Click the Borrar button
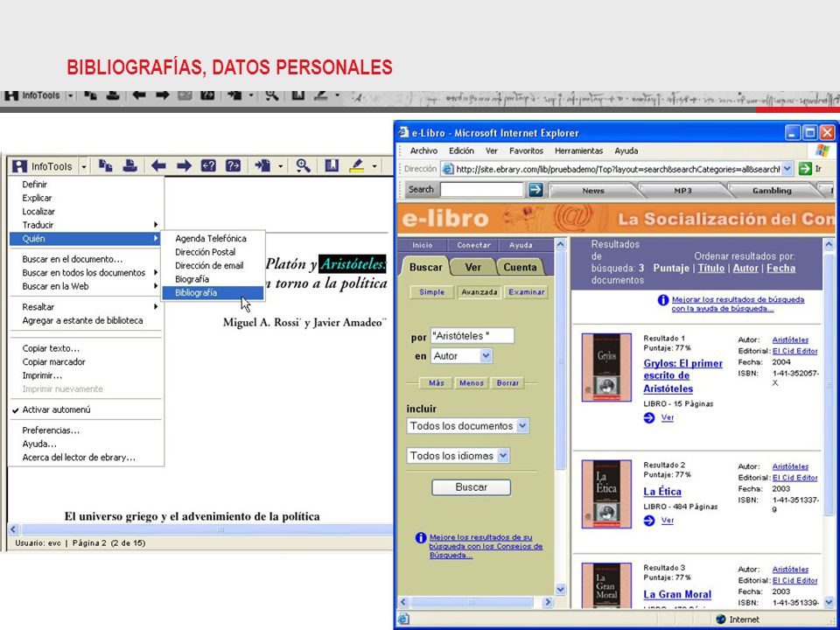 pos(507,383)
